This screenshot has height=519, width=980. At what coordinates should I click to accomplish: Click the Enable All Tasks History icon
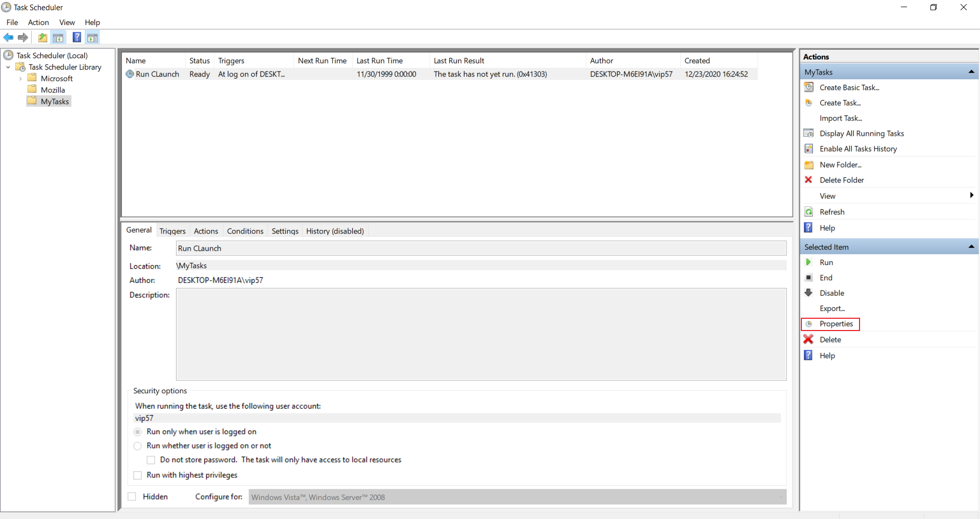[810, 149]
